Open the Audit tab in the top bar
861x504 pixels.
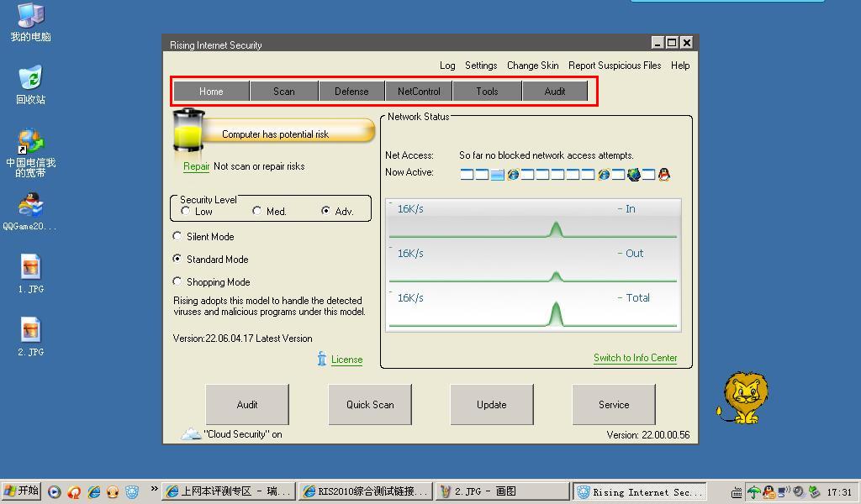pos(555,91)
